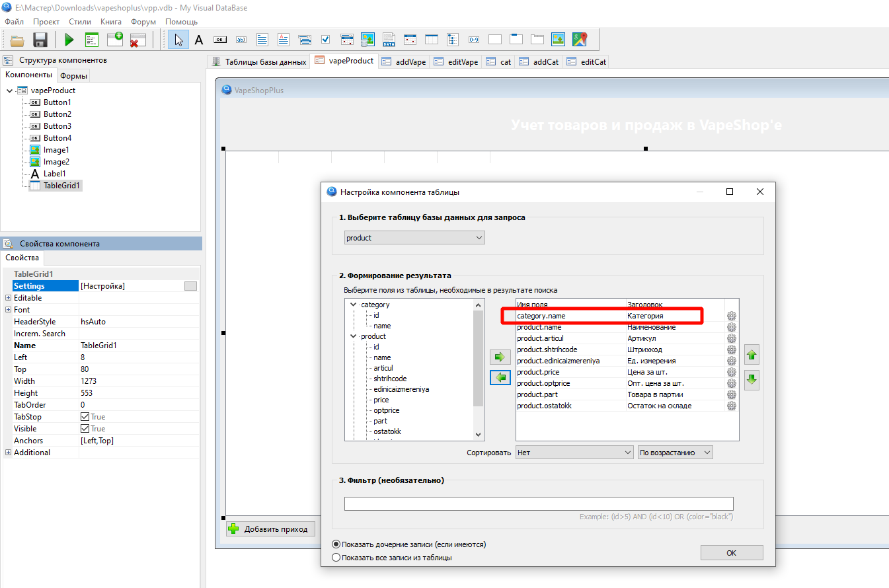Expand the Additional property group
889x588 pixels.
point(8,453)
